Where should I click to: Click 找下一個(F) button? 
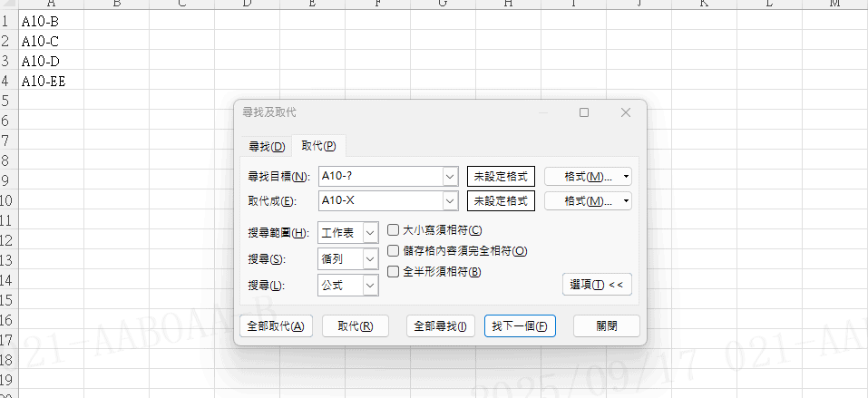pyautogui.click(x=519, y=326)
